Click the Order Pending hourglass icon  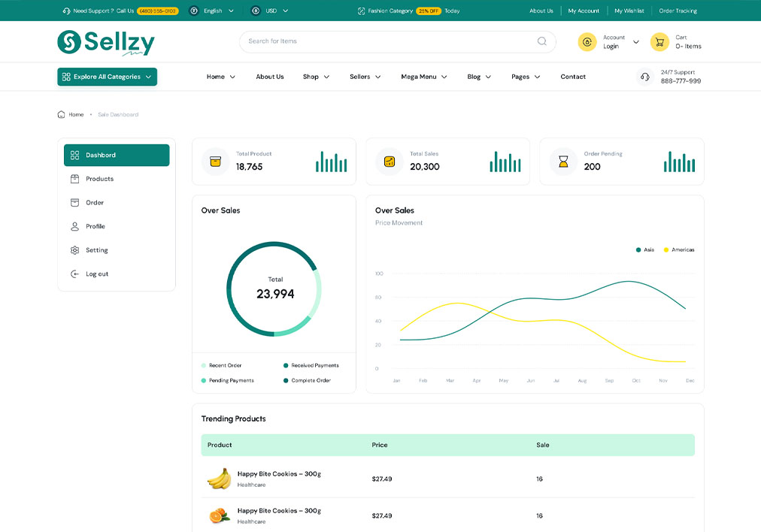[563, 162]
